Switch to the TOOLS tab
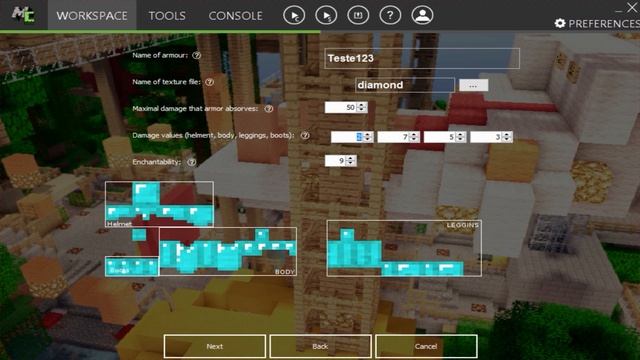The width and height of the screenshot is (640, 360). [167, 16]
